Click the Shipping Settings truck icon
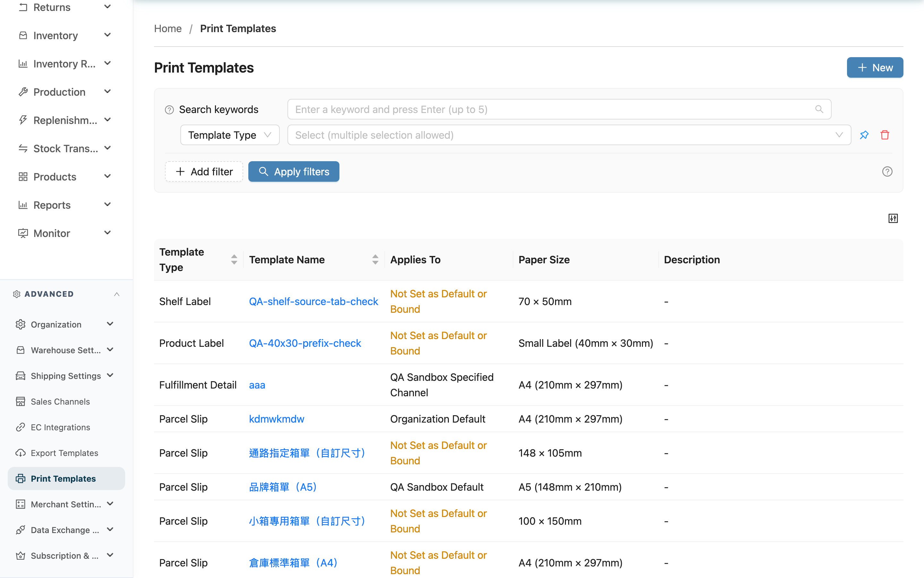The image size is (924, 578). pos(21,376)
